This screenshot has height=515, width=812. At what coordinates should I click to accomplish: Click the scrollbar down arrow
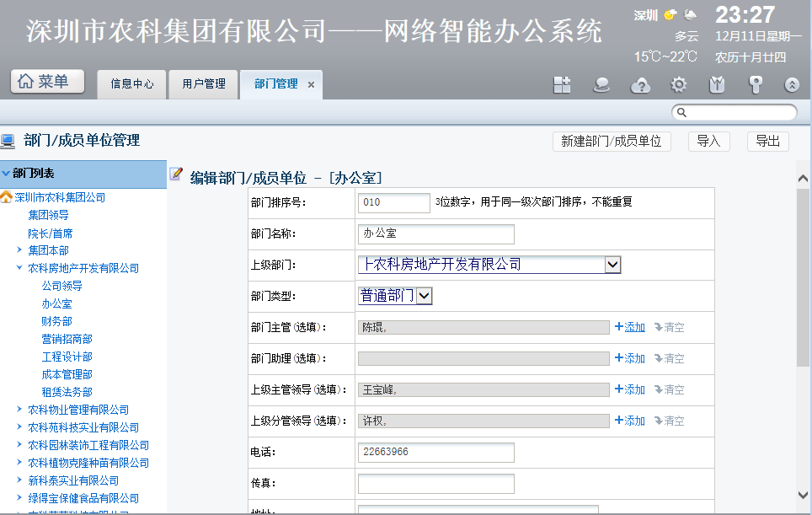click(x=804, y=495)
